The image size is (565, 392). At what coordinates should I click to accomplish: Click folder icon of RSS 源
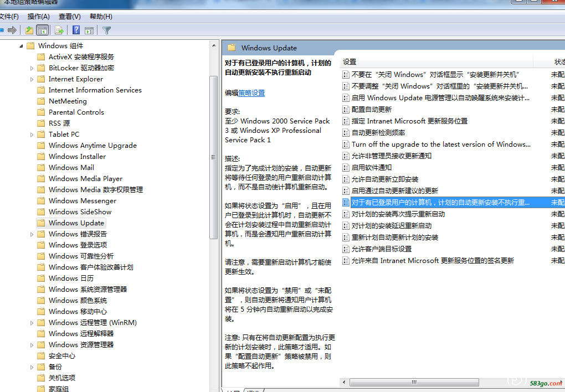click(42, 123)
